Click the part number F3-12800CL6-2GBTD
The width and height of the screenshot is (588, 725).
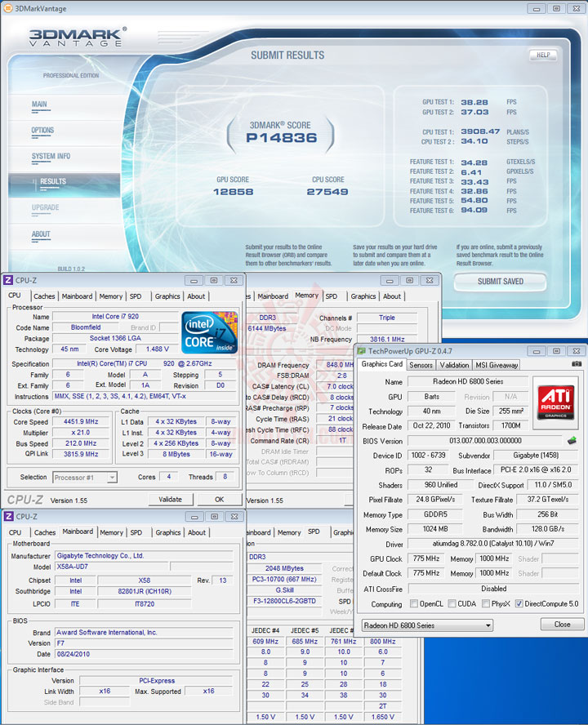(x=284, y=601)
